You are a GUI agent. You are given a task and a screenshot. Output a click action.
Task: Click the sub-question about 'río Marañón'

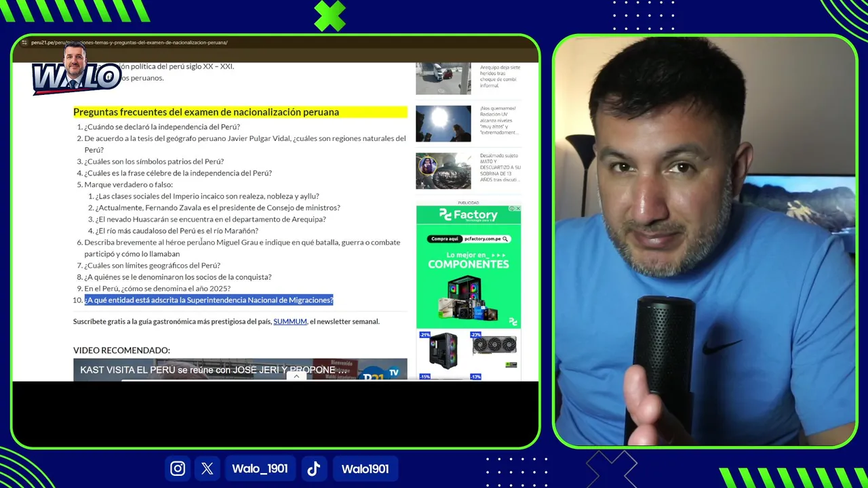tap(176, 230)
